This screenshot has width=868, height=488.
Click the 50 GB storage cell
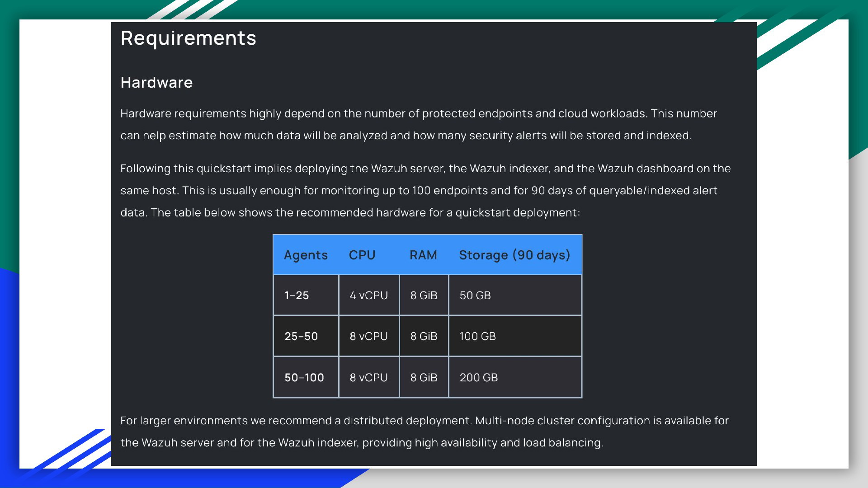point(475,296)
